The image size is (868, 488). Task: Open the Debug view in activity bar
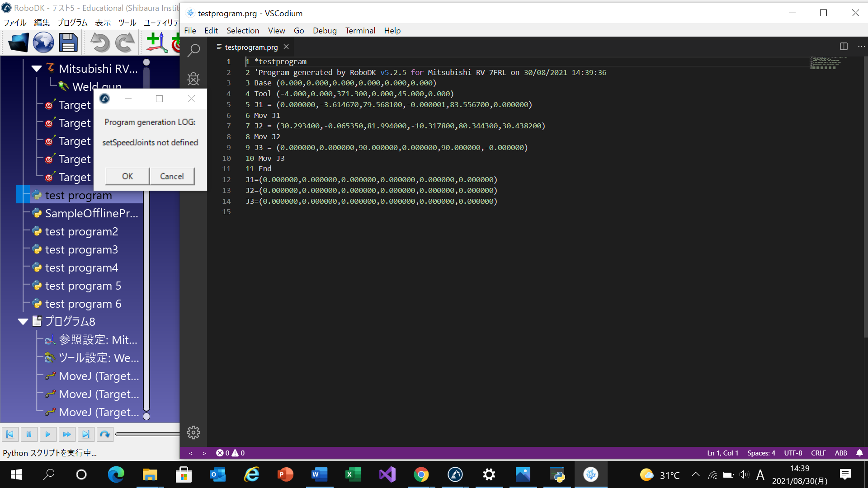point(193,79)
